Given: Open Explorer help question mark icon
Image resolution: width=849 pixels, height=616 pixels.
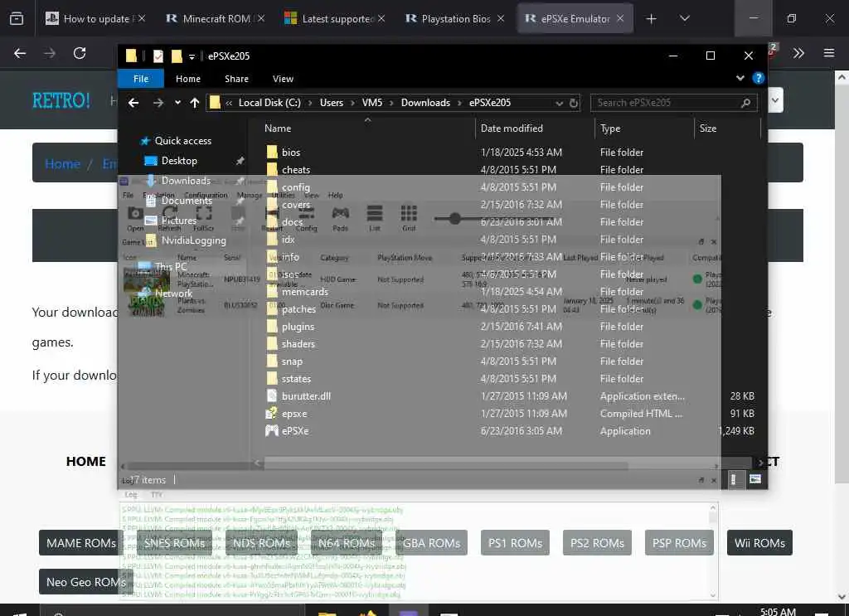Looking at the screenshot, I should (x=758, y=79).
